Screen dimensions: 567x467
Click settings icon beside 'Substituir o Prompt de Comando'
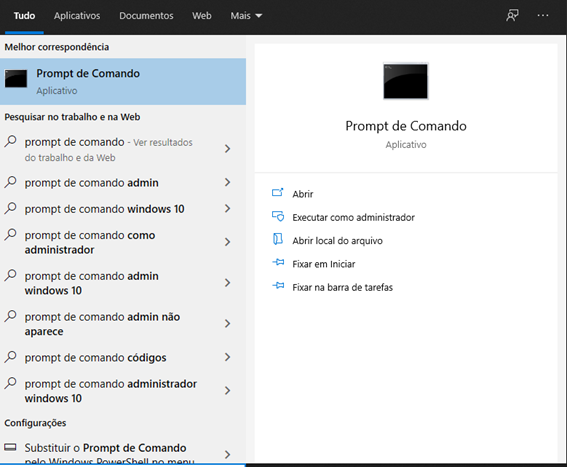10,447
